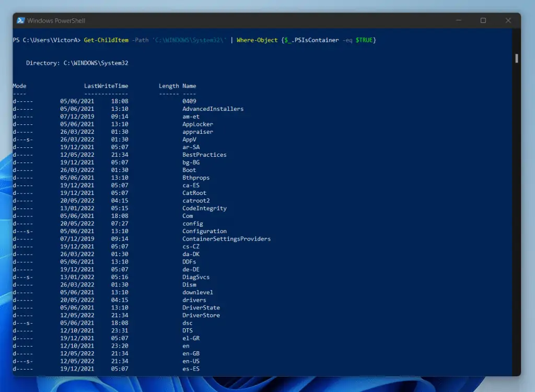Viewport: 535px width, 392px height.
Task: Click the AdvancedInstallers folder name
Action: click(x=213, y=109)
